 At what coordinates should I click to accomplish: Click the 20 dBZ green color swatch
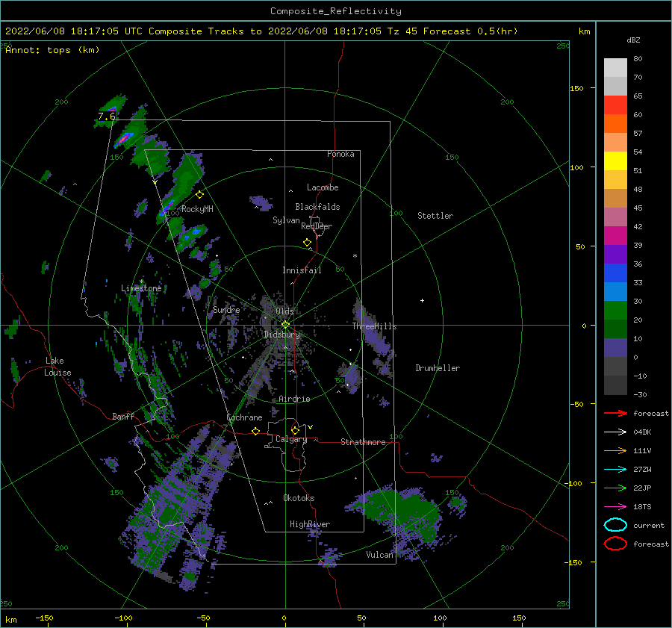pyautogui.click(x=615, y=310)
